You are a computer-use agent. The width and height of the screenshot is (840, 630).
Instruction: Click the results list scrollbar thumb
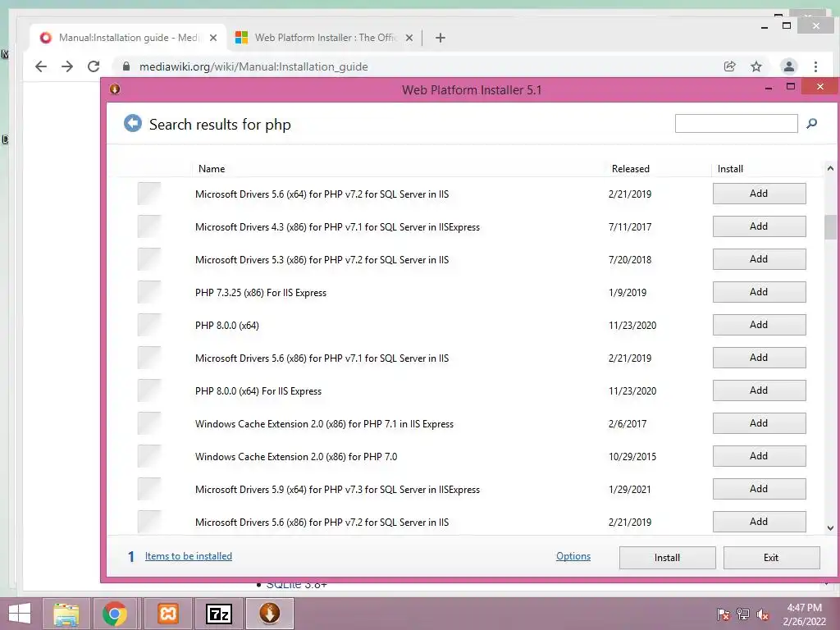[x=830, y=227]
